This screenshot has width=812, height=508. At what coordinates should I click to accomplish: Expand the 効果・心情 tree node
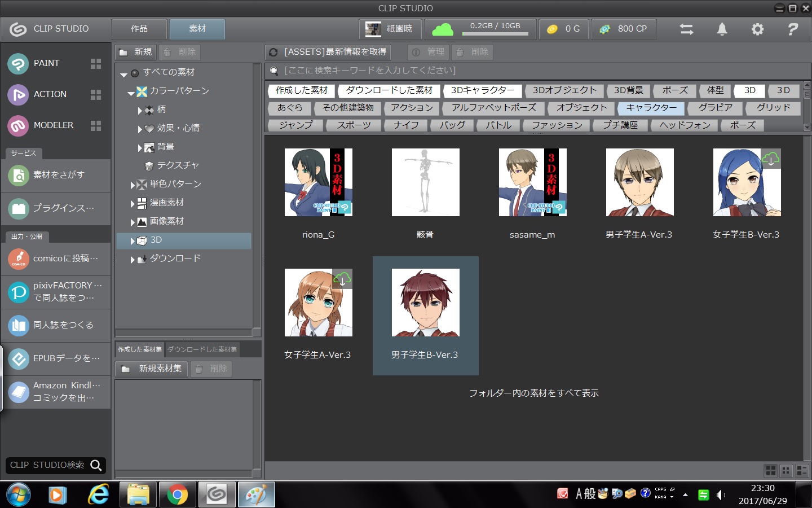pyautogui.click(x=140, y=129)
